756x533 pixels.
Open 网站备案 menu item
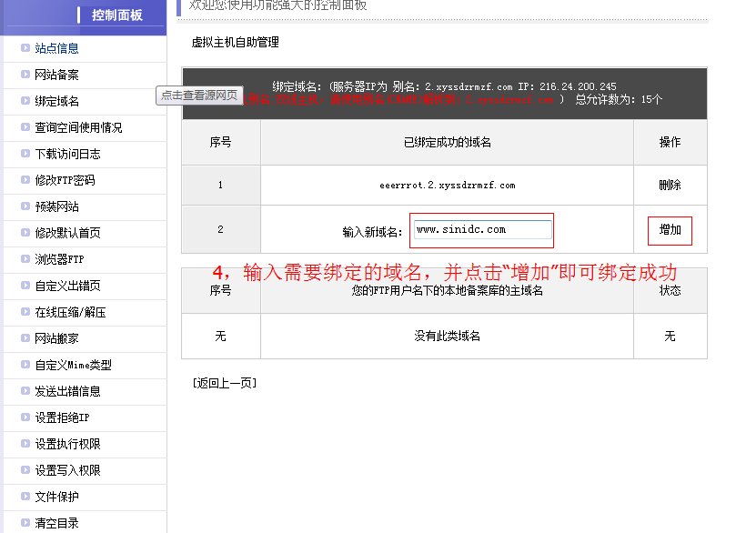tap(56, 75)
